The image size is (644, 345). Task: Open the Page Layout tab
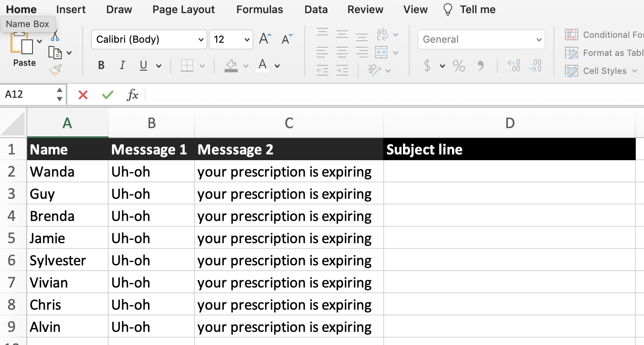pos(183,9)
